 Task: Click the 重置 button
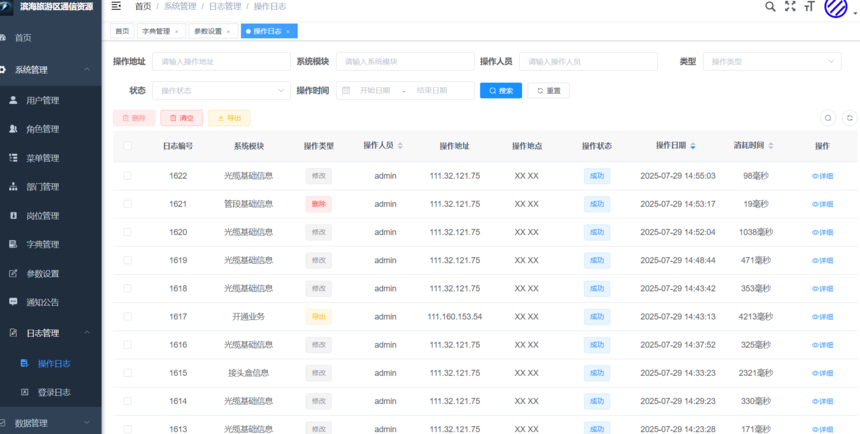[x=548, y=91]
